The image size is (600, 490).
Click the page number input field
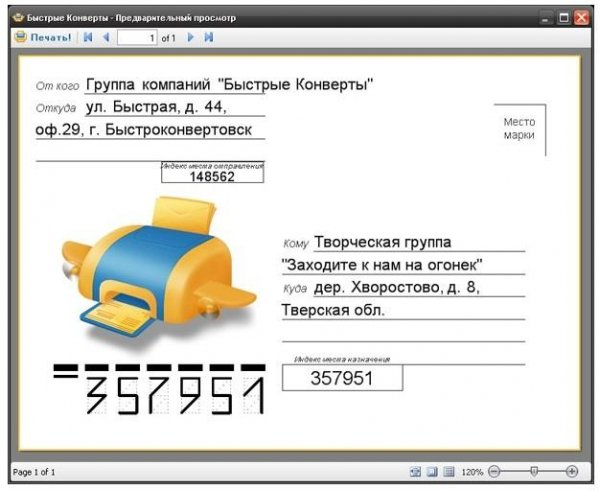click(x=137, y=37)
